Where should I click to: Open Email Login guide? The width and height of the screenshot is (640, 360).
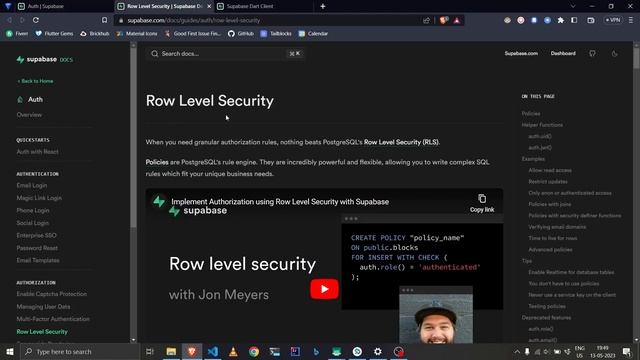[x=32, y=185]
